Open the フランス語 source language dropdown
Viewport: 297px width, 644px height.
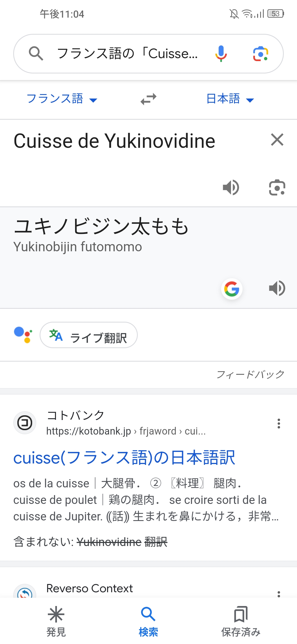(62, 99)
